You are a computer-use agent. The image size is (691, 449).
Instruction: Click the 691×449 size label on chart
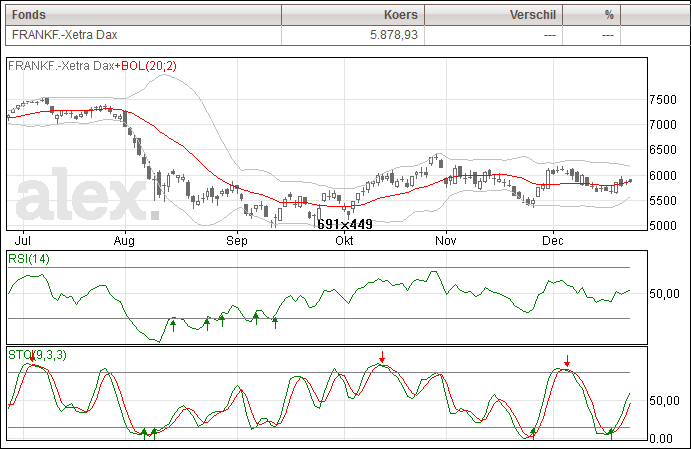pyautogui.click(x=345, y=224)
